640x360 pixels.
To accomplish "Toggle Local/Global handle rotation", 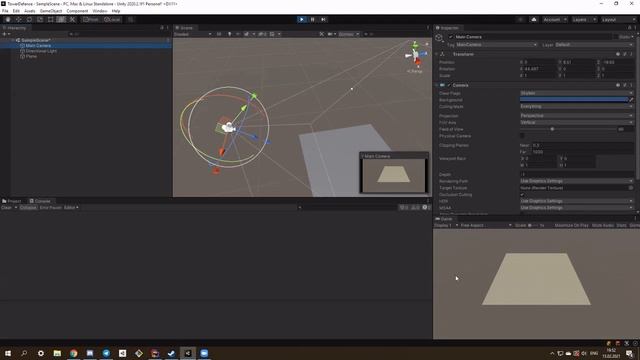I will tap(112, 19).
